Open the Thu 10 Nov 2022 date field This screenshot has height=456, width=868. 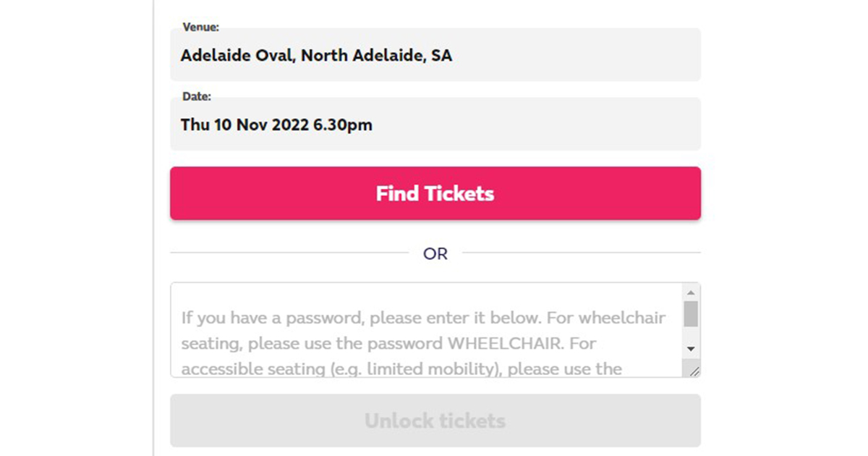coord(435,124)
